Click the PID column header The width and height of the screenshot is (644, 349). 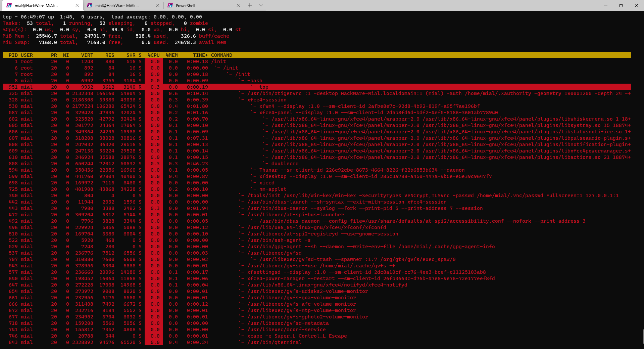click(13, 55)
